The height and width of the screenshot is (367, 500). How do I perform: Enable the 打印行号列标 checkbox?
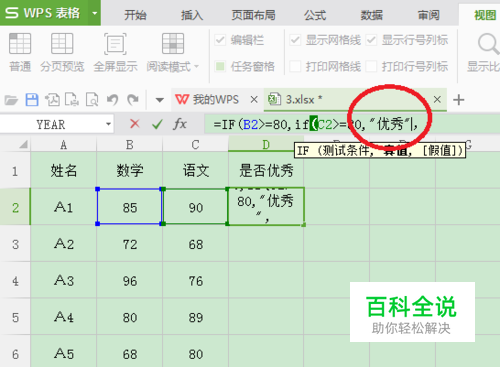371,66
